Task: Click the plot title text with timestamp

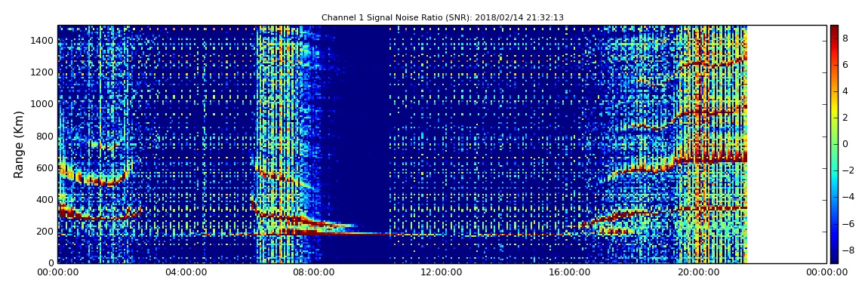Action: (x=442, y=17)
